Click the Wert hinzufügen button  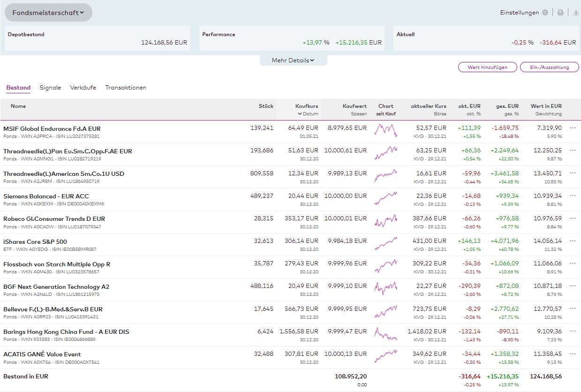coord(487,68)
